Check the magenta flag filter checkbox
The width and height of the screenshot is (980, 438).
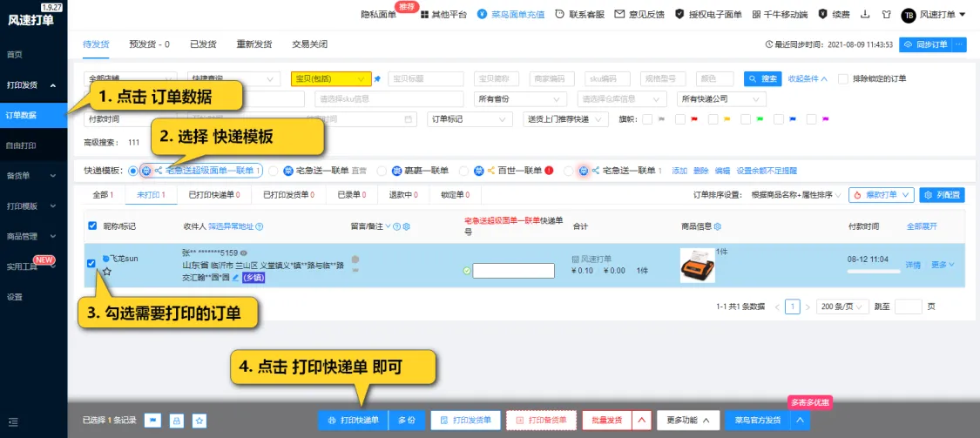[x=811, y=118]
